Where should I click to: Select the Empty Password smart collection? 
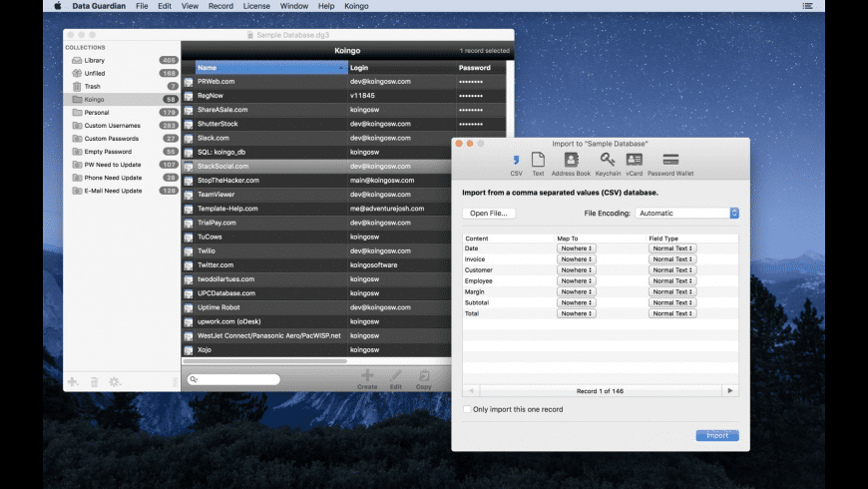pos(122,152)
